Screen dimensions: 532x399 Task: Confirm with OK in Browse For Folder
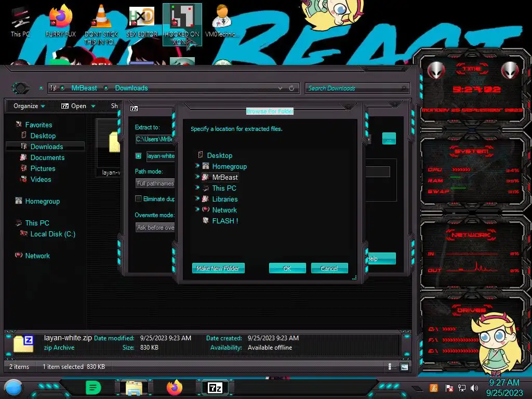[x=287, y=268]
